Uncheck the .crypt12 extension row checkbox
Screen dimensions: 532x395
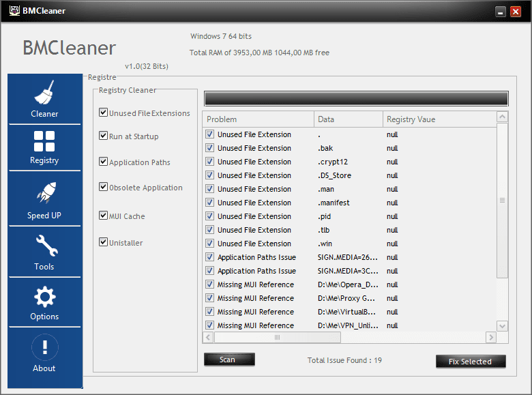coord(209,162)
